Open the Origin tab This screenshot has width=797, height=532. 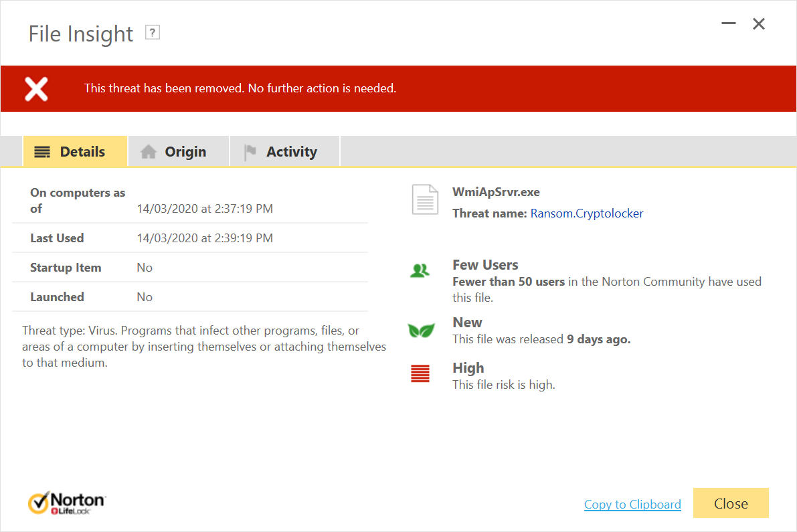click(x=178, y=152)
